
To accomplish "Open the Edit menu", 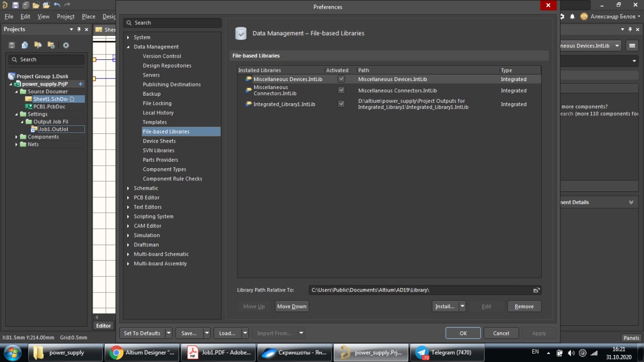I will [26, 17].
